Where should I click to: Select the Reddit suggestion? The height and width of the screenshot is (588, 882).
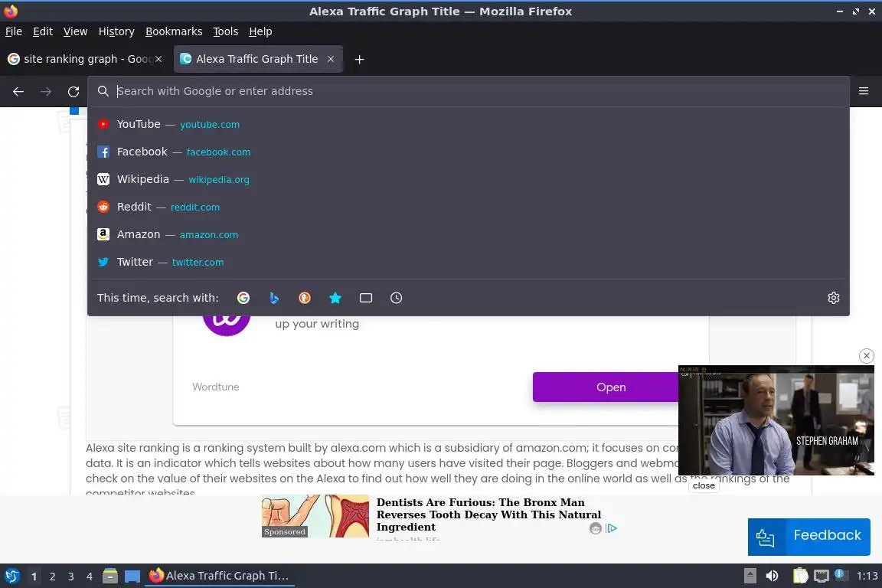coord(468,207)
